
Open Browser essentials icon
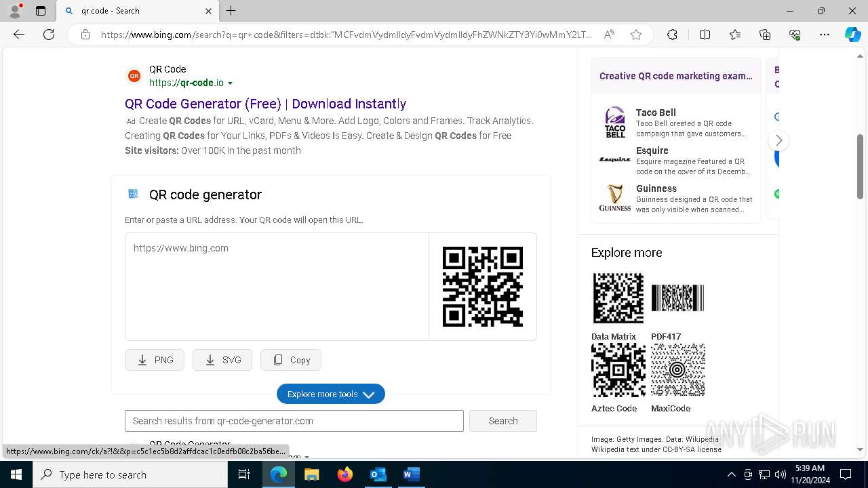pyautogui.click(x=795, y=35)
